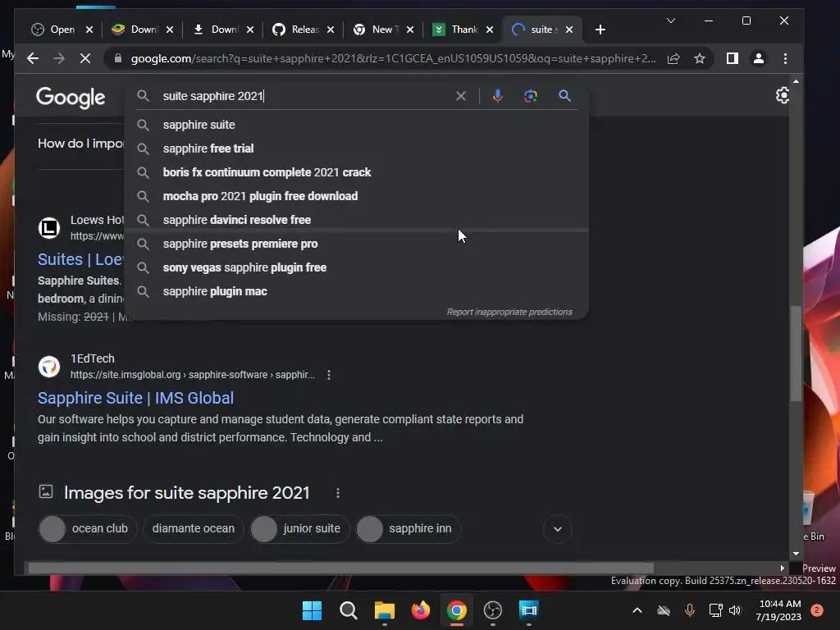
Task: Click the Loews Hotels favicon
Action: [x=48, y=228]
